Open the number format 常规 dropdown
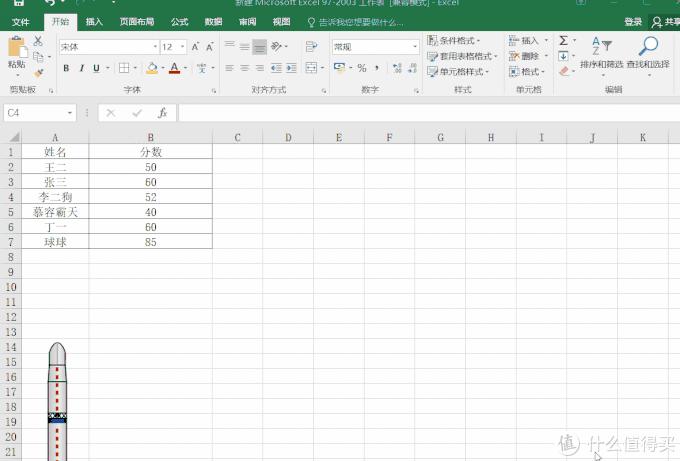 click(415, 46)
